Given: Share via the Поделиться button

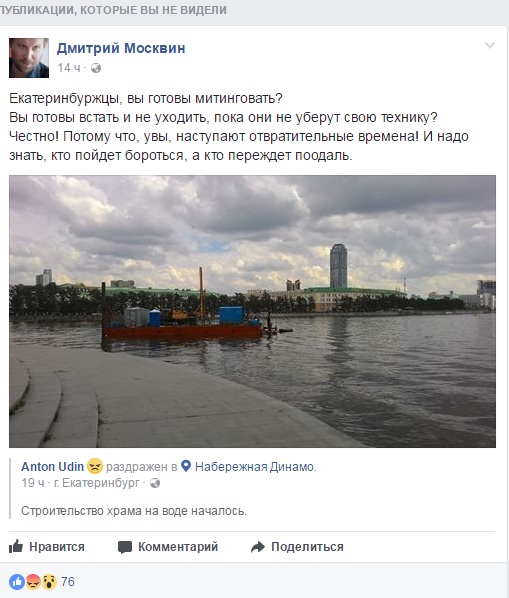Looking at the screenshot, I should tap(297, 547).
